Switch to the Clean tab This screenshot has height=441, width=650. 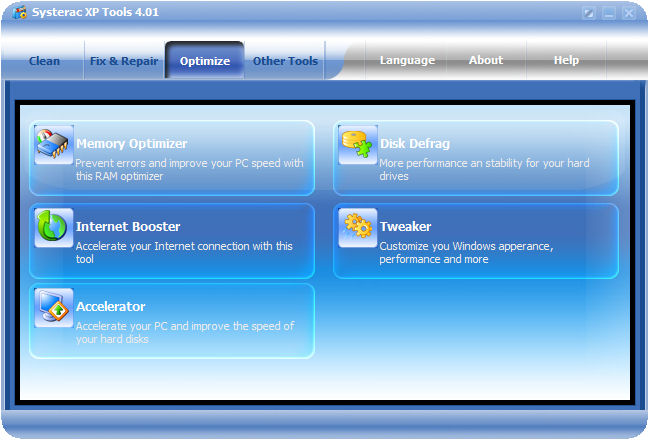pyautogui.click(x=44, y=61)
